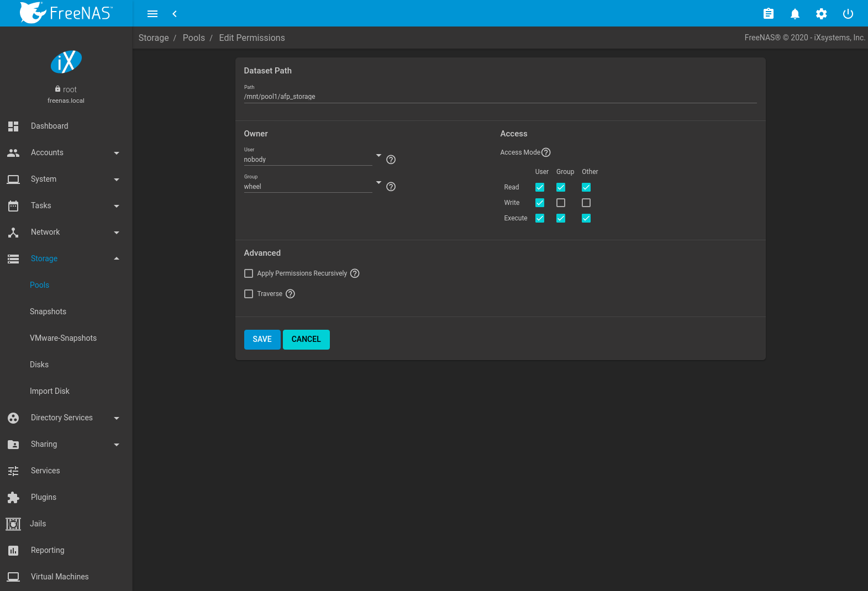Open the Group owner dropdown
This screenshot has height=591, width=868.
tap(378, 183)
